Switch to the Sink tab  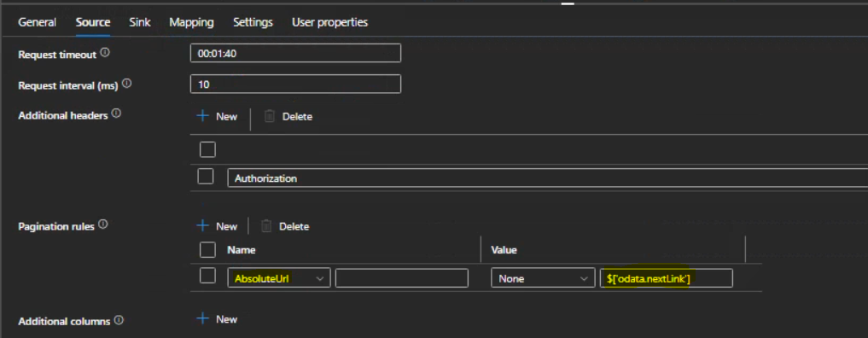pyautogui.click(x=139, y=23)
